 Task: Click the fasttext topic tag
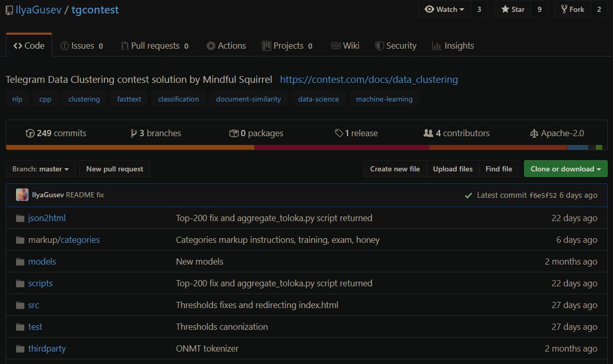(x=129, y=99)
